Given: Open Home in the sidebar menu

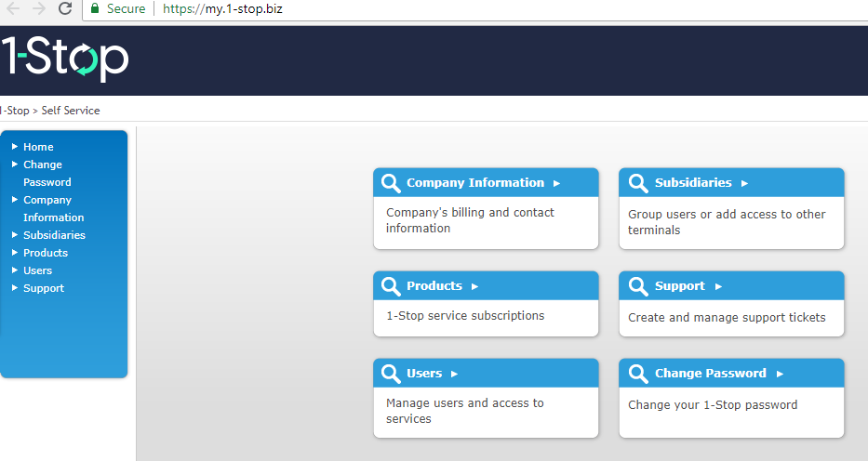Looking at the screenshot, I should pos(38,147).
